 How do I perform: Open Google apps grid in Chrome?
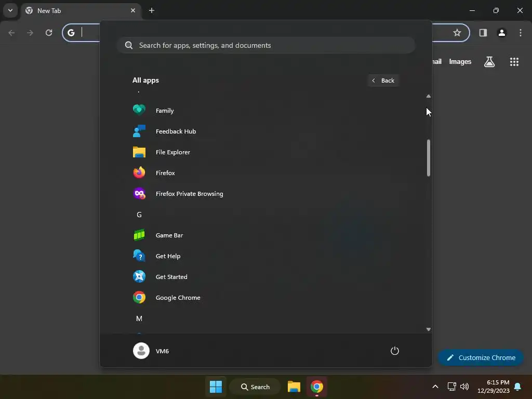coord(514,62)
